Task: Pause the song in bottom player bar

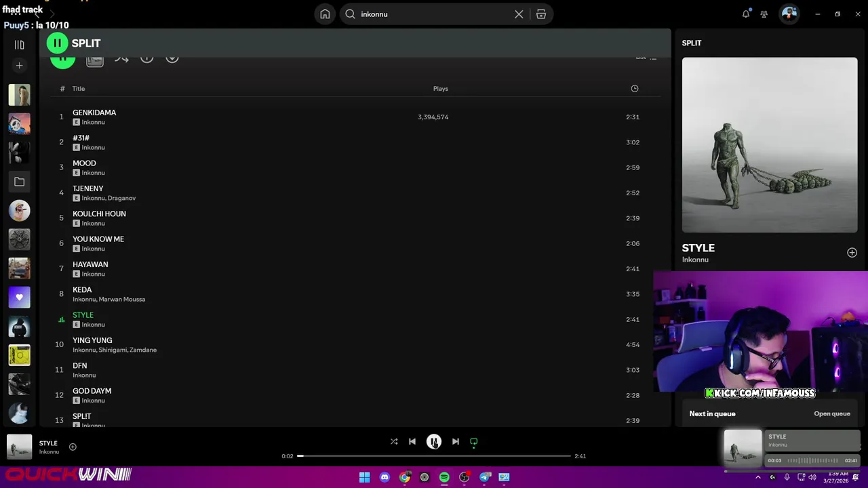Action: [434, 441]
